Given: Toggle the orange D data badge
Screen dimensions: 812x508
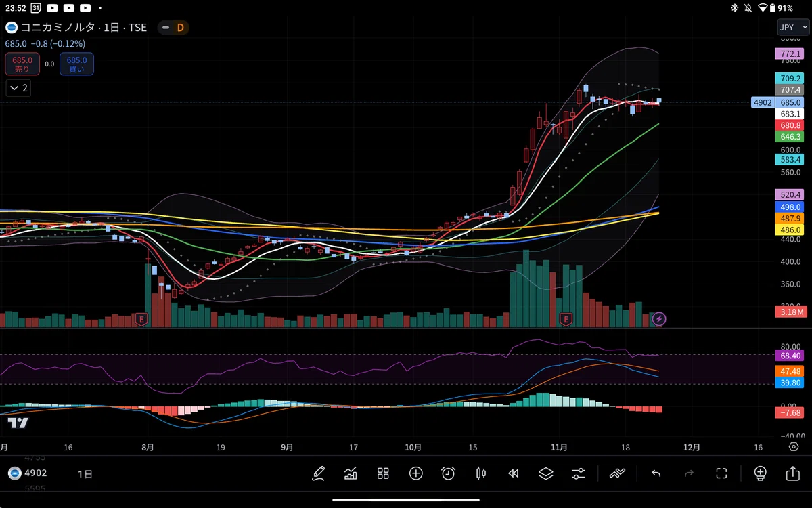Looking at the screenshot, I should pyautogui.click(x=180, y=28).
